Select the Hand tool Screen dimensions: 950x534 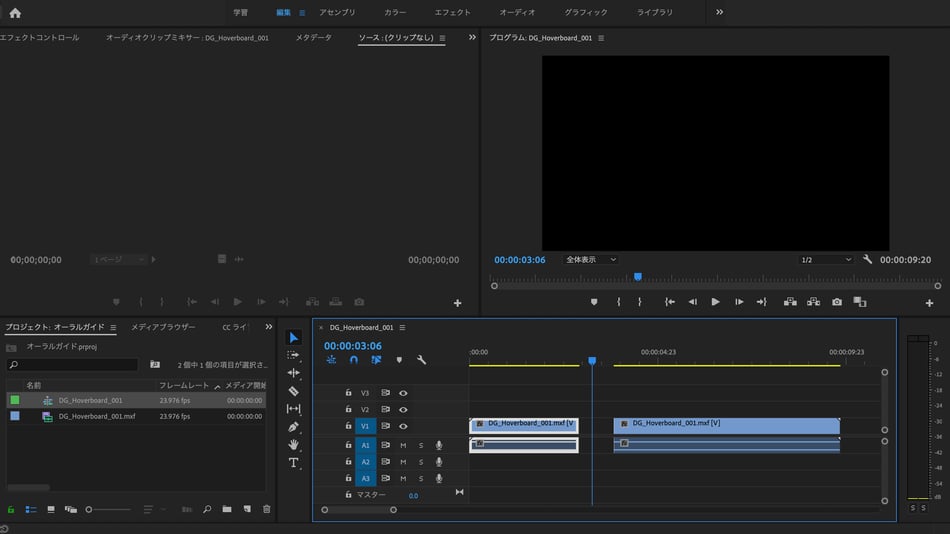(x=293, y=445)
